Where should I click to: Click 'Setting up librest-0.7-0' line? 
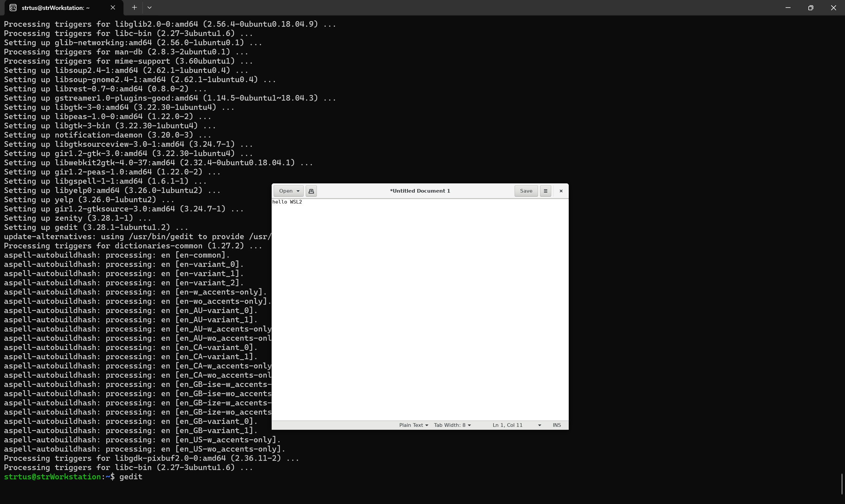105,89
